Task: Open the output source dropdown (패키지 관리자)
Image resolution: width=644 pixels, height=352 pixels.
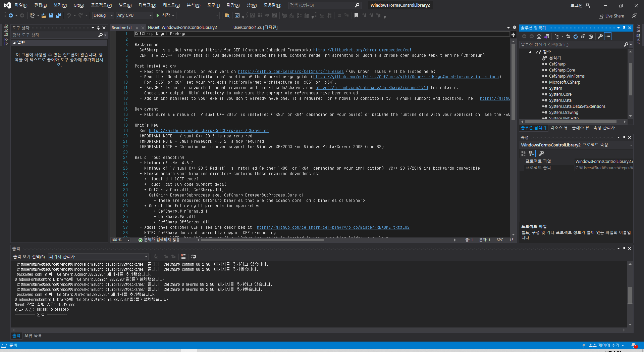Action: pyautogui.click(x=98, y=257)
